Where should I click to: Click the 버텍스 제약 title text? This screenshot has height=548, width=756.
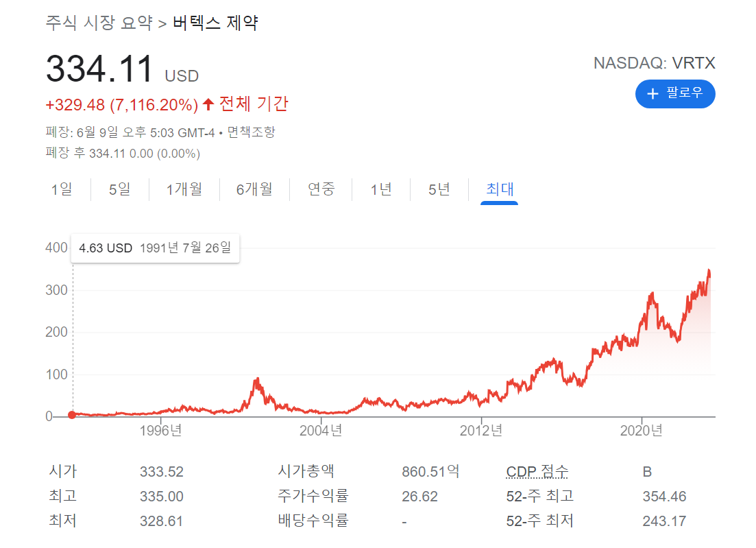pos(215,23)
